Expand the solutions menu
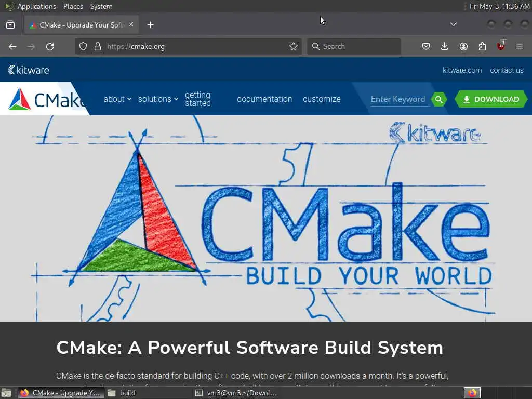Screen dimensions: 532x399 coord(158,99)
